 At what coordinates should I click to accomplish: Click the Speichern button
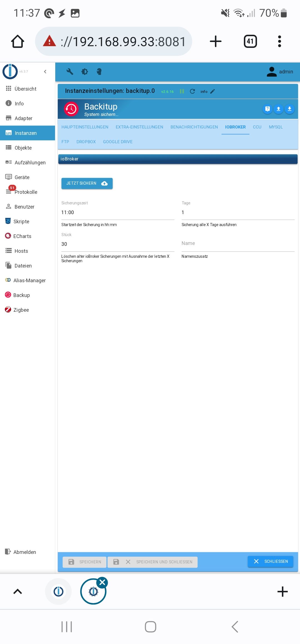(x=84, y=562)
